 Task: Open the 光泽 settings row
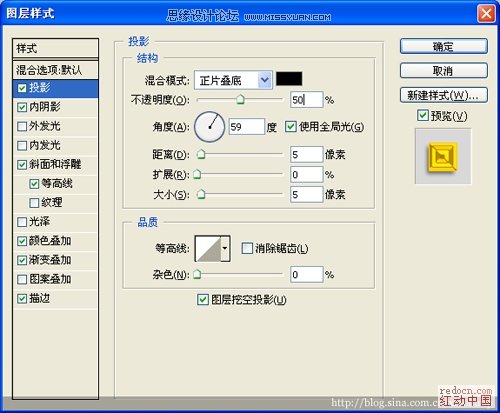pyautogui.click(x=55, y=222)
